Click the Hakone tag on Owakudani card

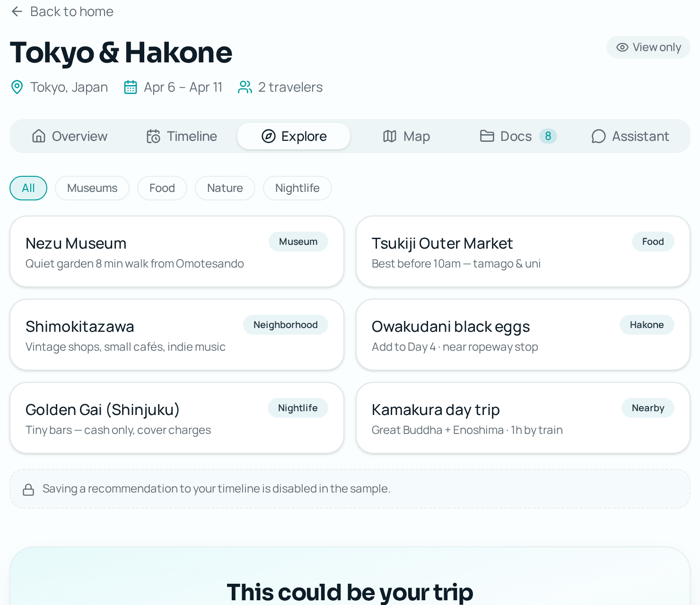point(647,325)
